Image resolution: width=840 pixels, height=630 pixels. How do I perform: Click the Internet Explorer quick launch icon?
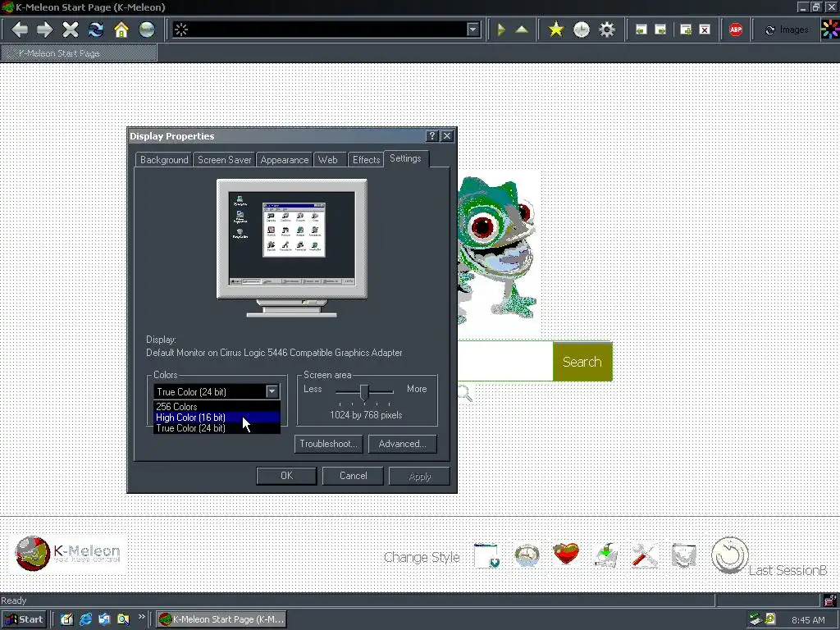click(x=85, y=619)
